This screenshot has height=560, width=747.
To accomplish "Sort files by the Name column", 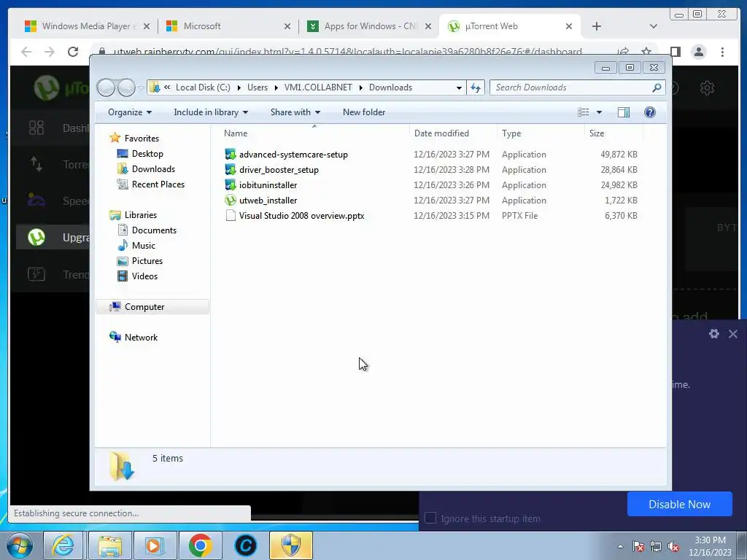I will click(314, 133).
